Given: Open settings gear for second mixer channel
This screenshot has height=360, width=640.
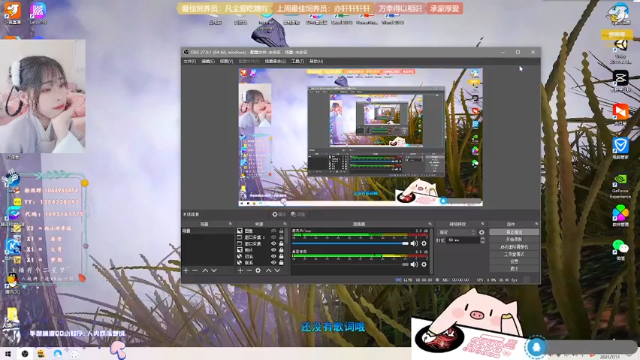Looking at the screenshot, I should (424, 264).
